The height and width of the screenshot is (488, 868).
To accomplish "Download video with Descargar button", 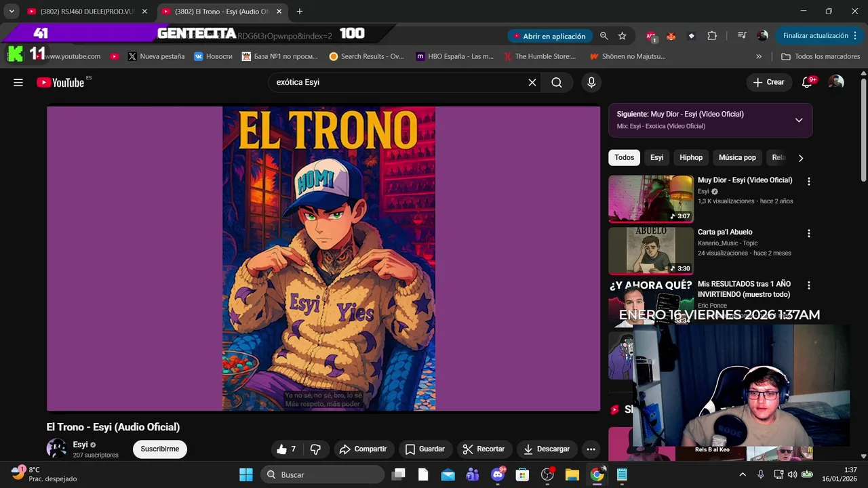I will (547, 449).
